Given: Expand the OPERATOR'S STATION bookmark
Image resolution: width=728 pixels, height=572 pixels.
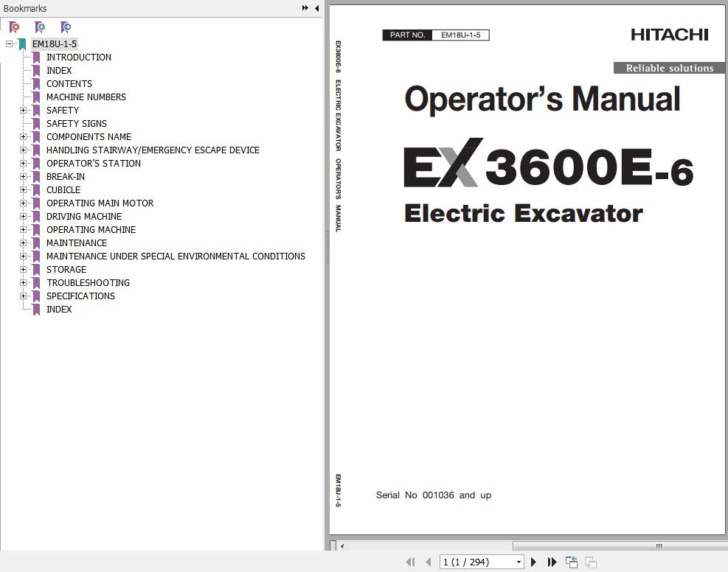Looking at the screenshot, I should (23, 164).
